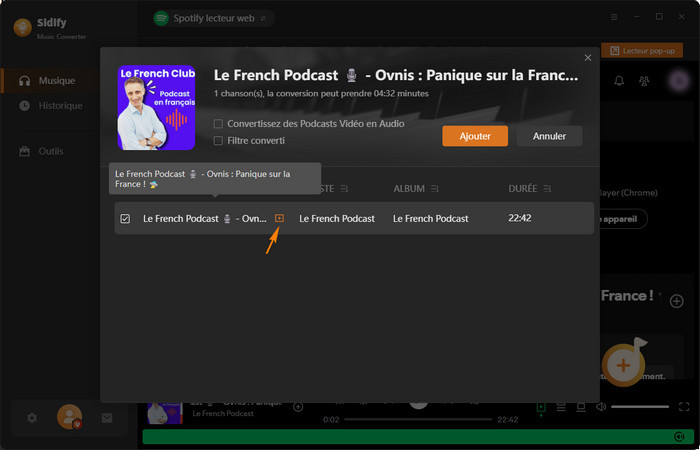Click the Spotify logo in the source selector

pos(161,18)
